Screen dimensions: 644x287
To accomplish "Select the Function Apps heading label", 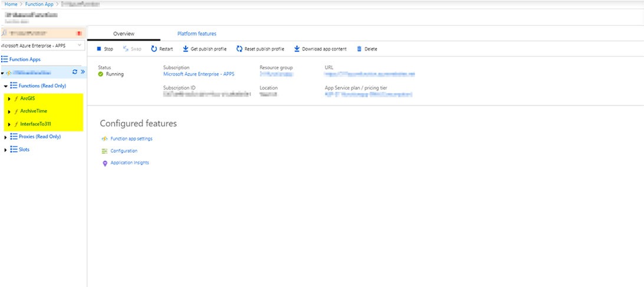I will tap(25, 59).
